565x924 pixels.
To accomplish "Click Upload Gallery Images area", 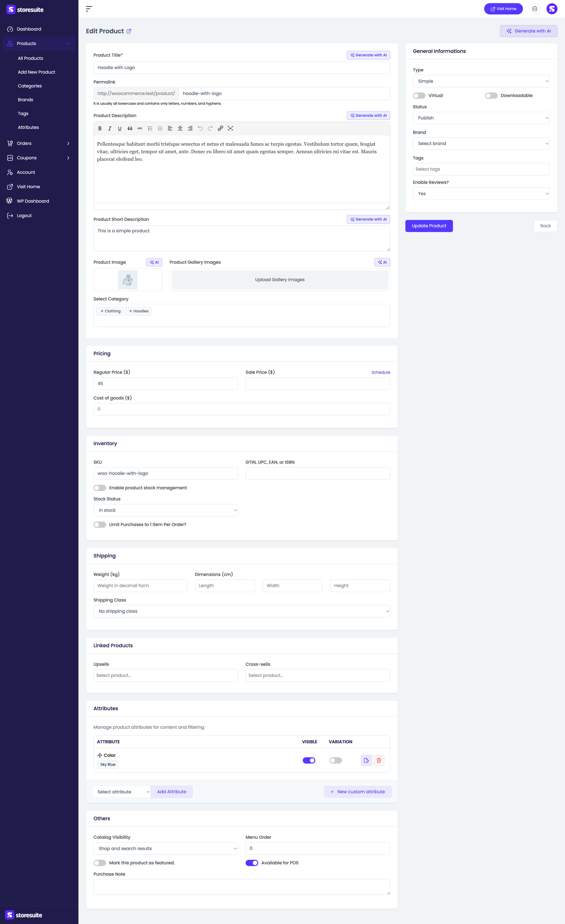I will point(280,280).
